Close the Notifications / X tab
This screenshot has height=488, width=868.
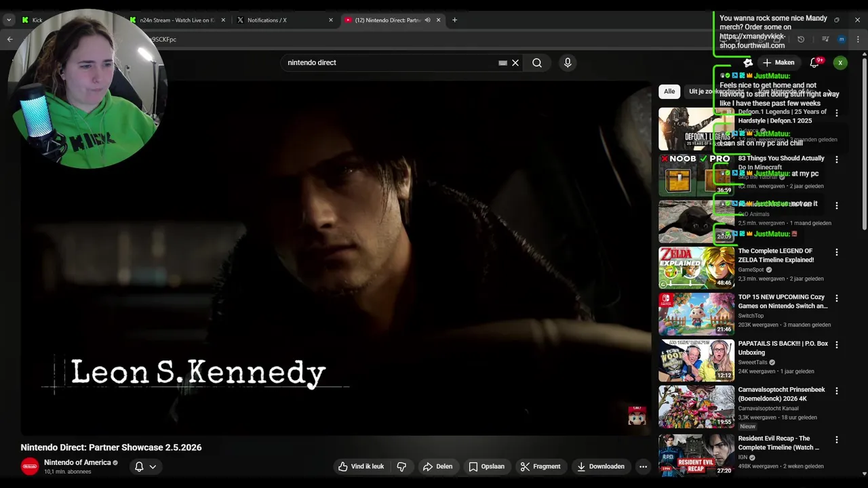click(x=331, y=20)
